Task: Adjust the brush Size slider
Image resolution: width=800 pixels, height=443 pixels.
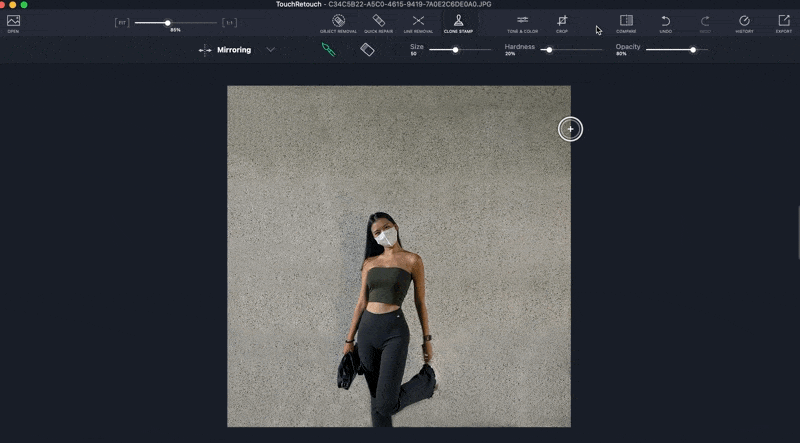Action: (x=455, y=50)
